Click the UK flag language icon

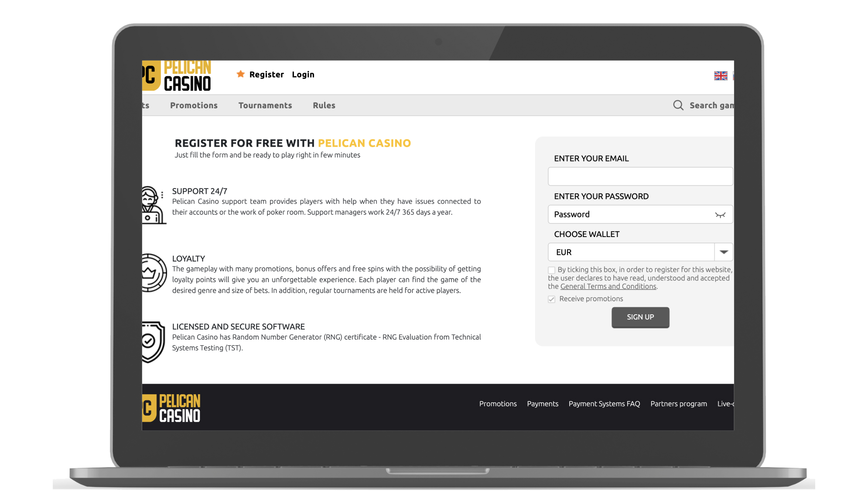(721, 76)
